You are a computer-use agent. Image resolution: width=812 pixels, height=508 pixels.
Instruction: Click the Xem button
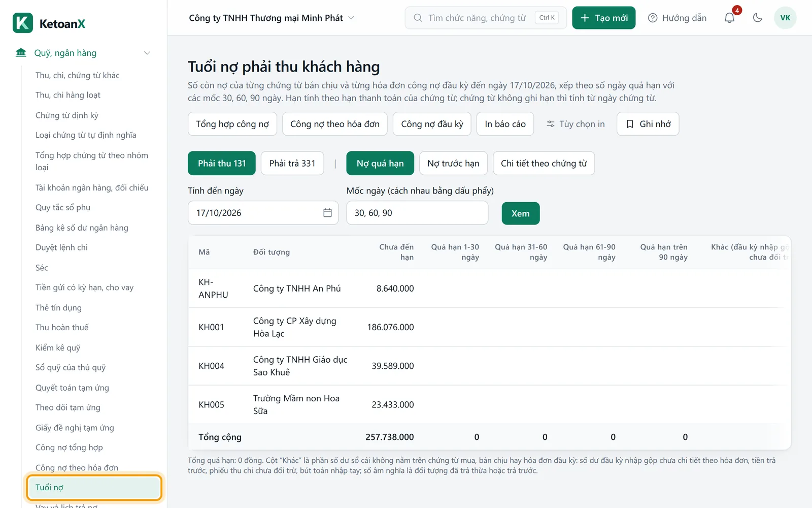click(x=521, y=213)
